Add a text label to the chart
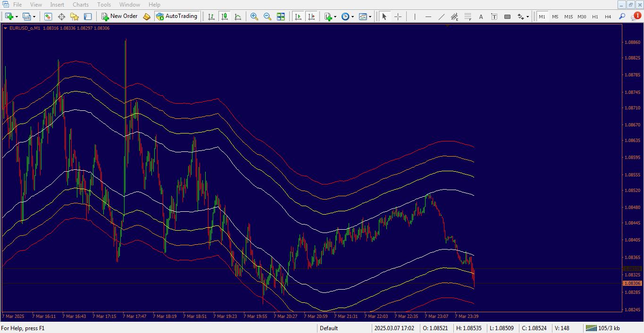The image size is (644, 333). 480,17
